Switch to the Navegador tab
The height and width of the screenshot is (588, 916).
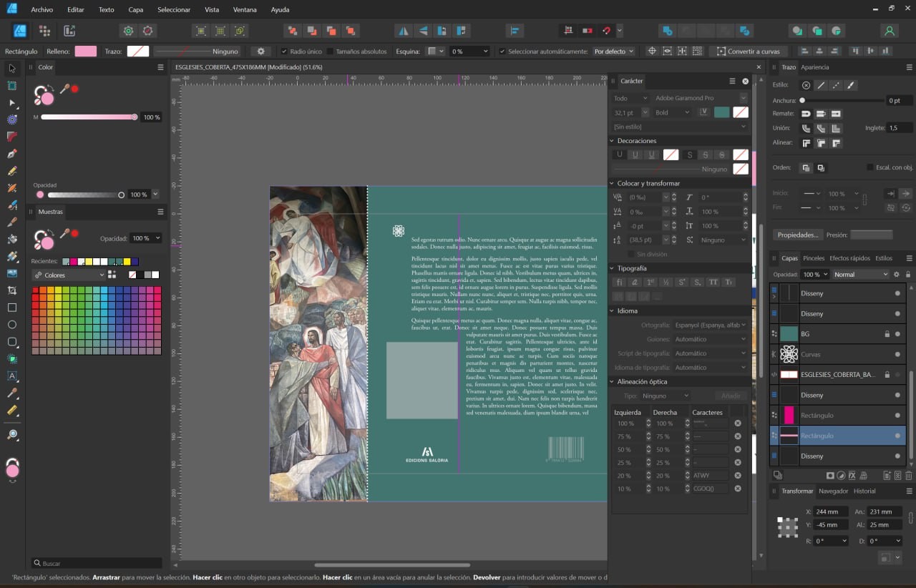(x=834, y=491)
